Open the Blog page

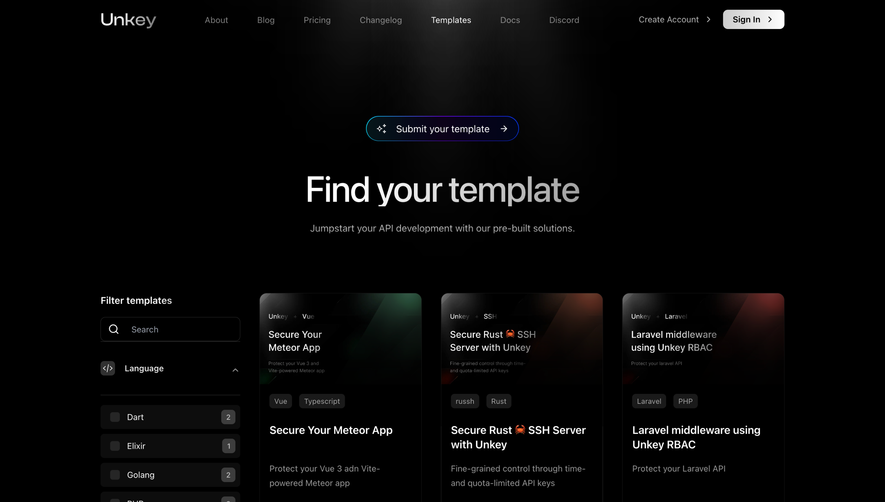click(266, 20)
